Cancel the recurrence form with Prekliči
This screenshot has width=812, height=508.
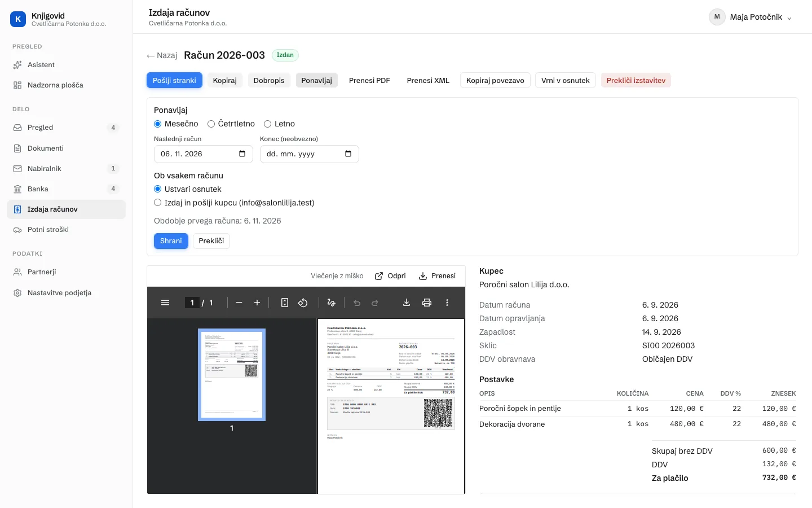211,241
